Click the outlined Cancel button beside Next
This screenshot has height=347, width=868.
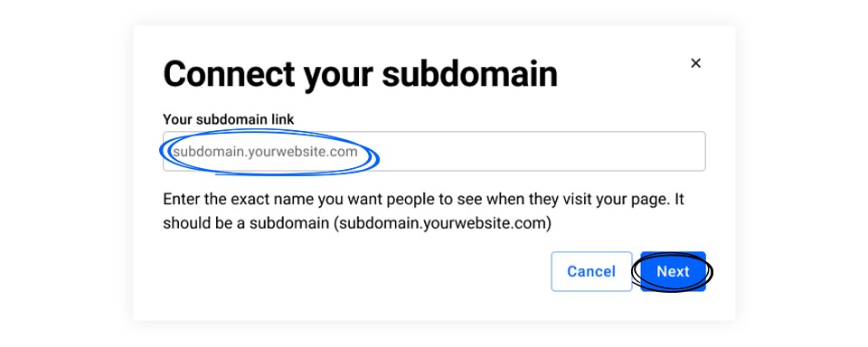[591, 271]
